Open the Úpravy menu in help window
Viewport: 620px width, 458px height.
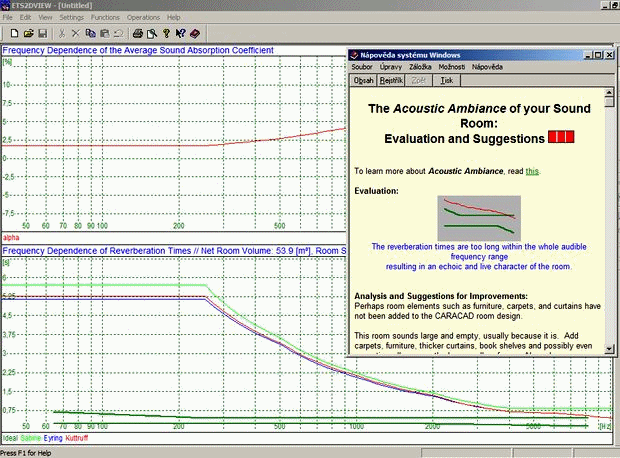click(391, 67)
